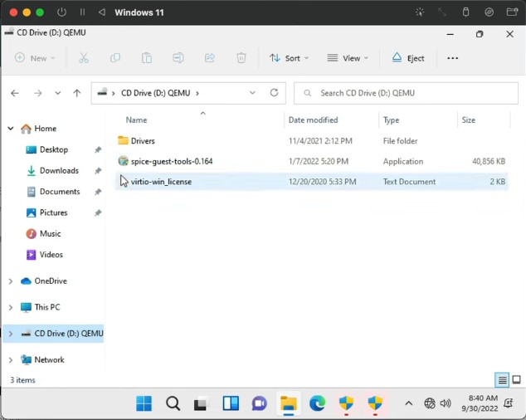Sort by the Type column header
The image size is (526, 420).
(x=391, y=120)
